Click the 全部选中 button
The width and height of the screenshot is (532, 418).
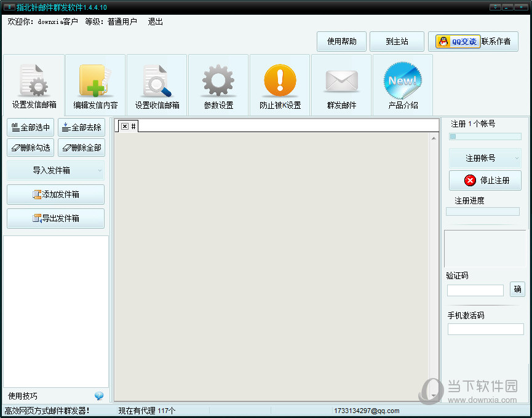31,127
